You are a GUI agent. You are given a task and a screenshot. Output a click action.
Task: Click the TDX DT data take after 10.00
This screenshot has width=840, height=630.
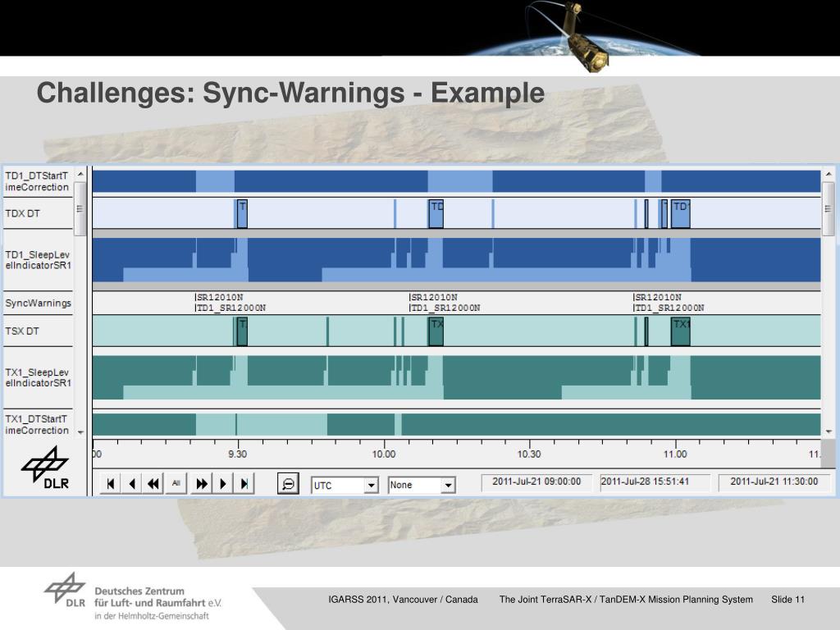point(436,213)
